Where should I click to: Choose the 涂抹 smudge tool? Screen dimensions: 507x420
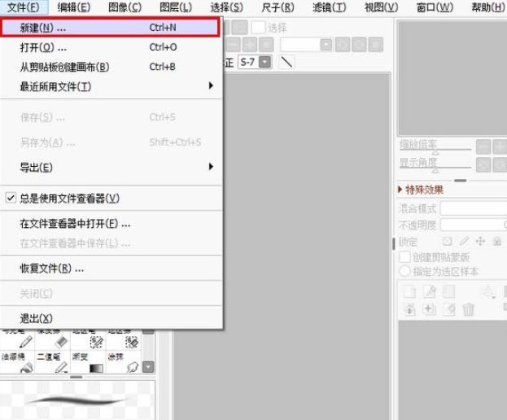click(124, 362)
